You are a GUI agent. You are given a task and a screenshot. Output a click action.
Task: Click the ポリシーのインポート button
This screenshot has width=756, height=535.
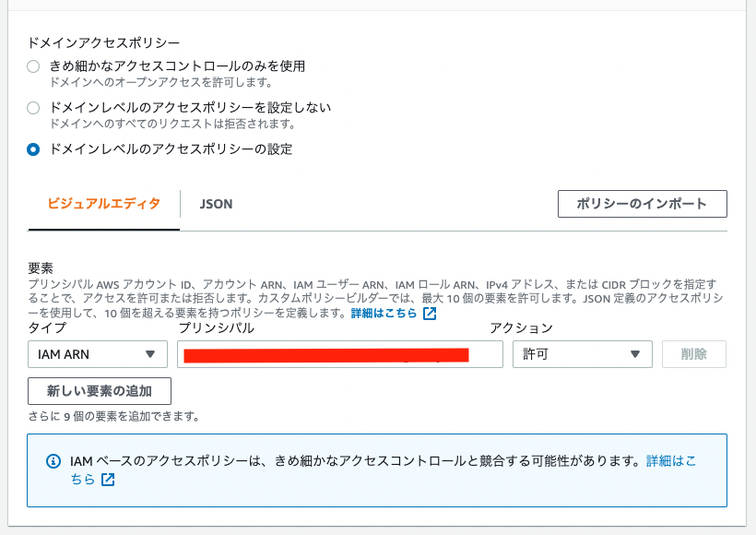click(643, 204)
